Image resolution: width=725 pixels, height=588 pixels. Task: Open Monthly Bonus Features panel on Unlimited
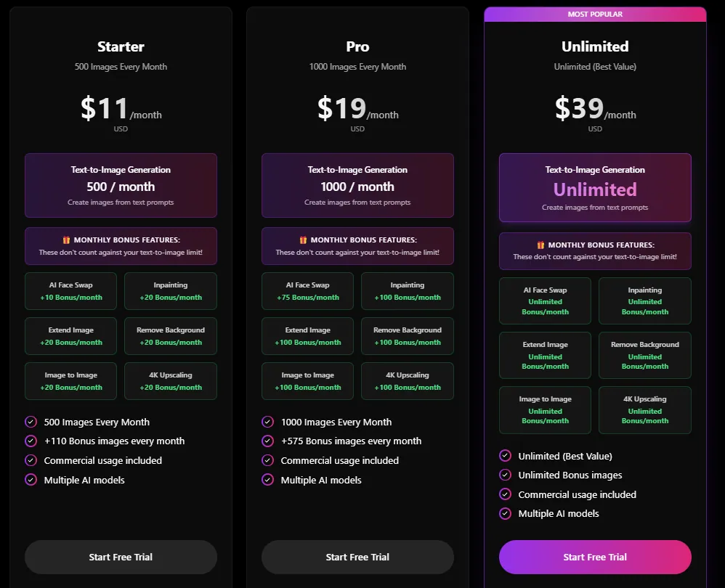(x=594, y=250)
